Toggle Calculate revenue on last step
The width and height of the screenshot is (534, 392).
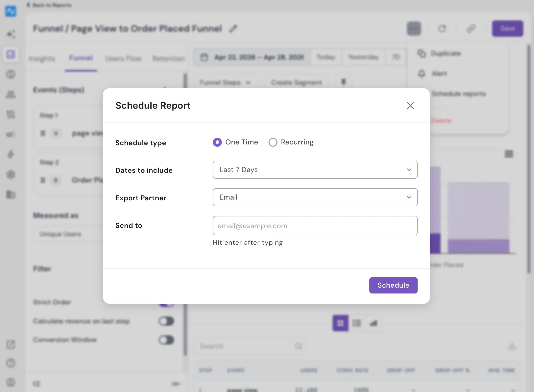166,321
